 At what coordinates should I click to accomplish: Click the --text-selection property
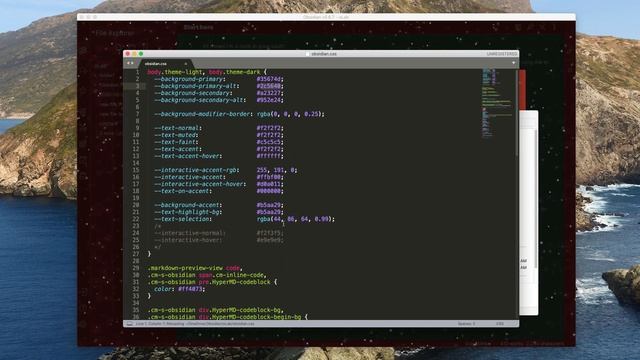click(x=182, y=219)
